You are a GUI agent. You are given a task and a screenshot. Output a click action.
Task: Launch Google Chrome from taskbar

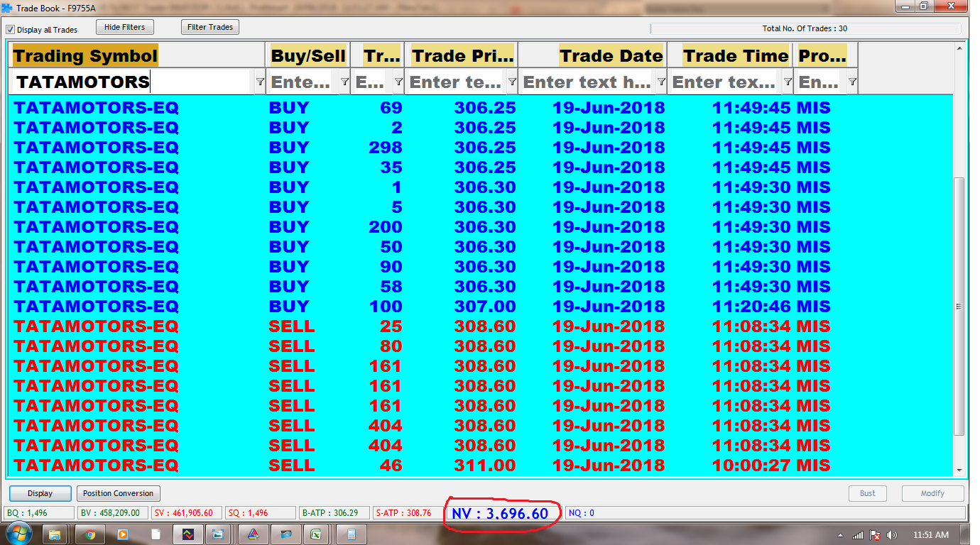[89, 534]
